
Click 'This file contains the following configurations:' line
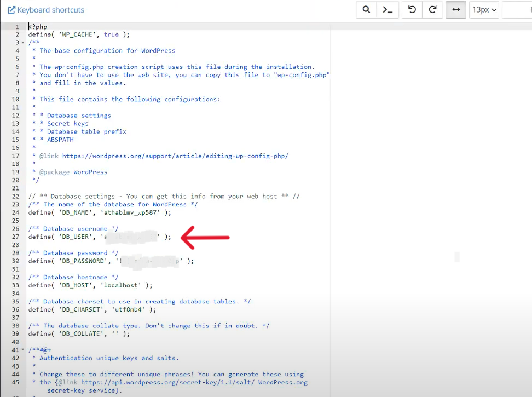[130, 99]
